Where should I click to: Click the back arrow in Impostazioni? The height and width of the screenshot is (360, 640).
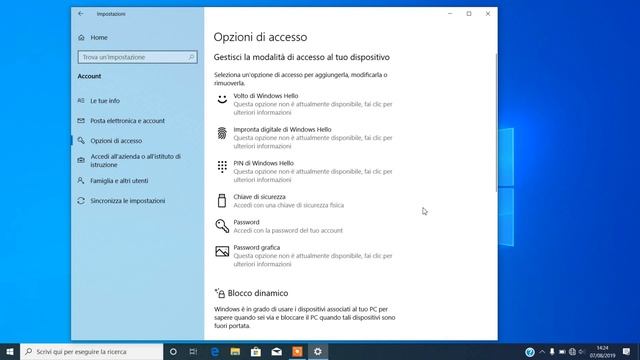coord(81,13)
